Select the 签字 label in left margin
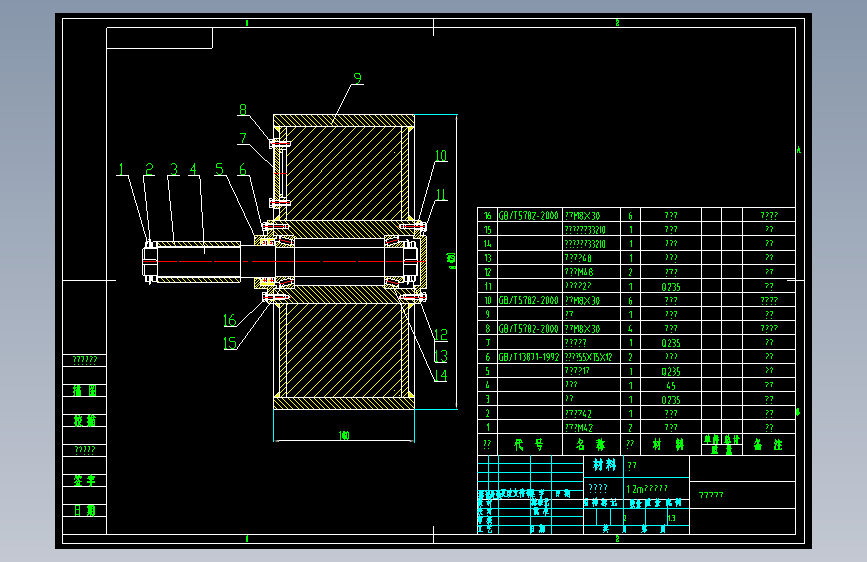867x562 pixels. 85,481
